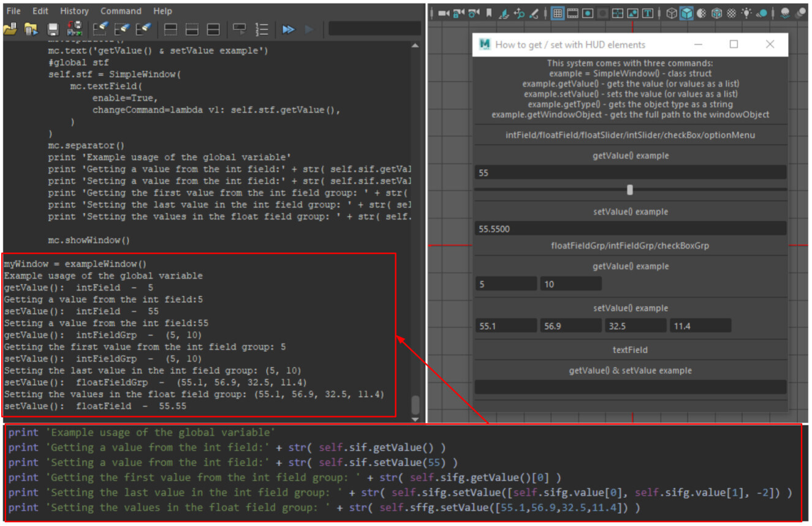
Task: Clear Input in the Script Editor toolbar
Action: coord(121,29)
